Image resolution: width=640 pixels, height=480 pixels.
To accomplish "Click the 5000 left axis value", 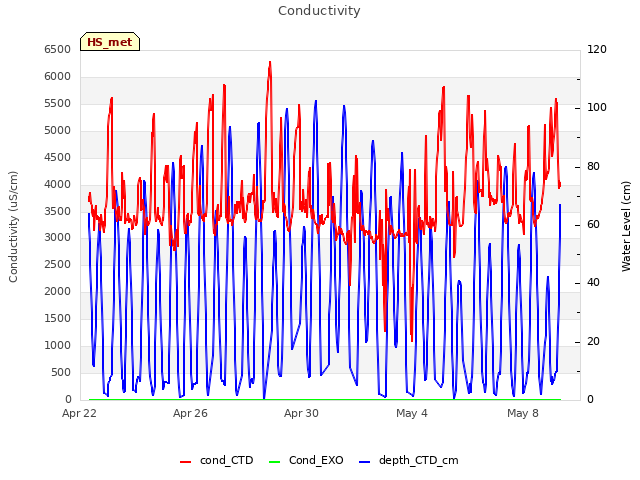I will pos(58,130).
